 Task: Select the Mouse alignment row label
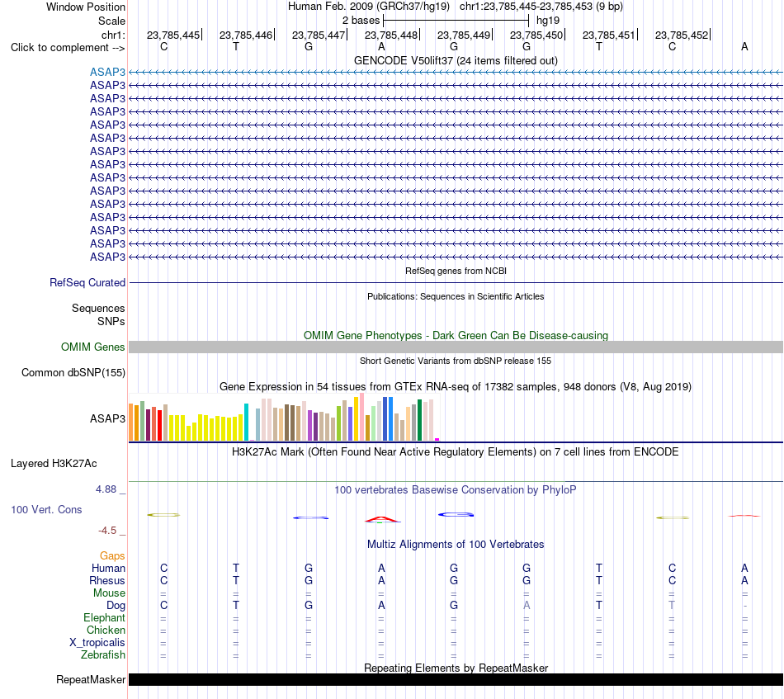coord(109,593)
